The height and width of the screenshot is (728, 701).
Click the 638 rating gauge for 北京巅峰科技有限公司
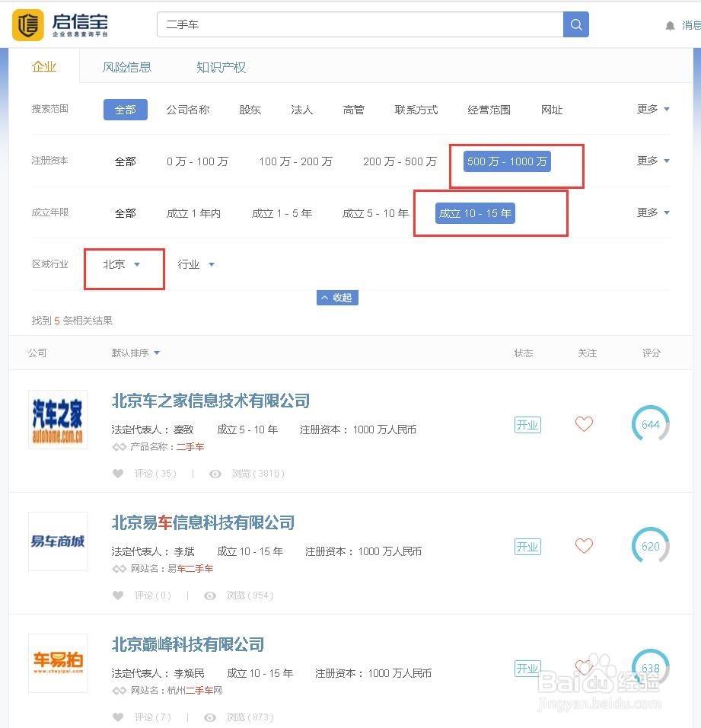[x=650, y=668]
